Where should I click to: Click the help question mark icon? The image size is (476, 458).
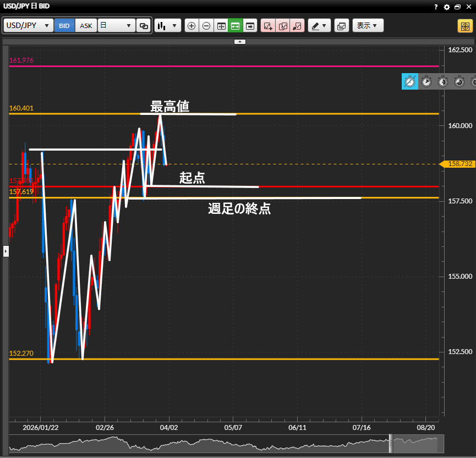click(x=436, y=7)
